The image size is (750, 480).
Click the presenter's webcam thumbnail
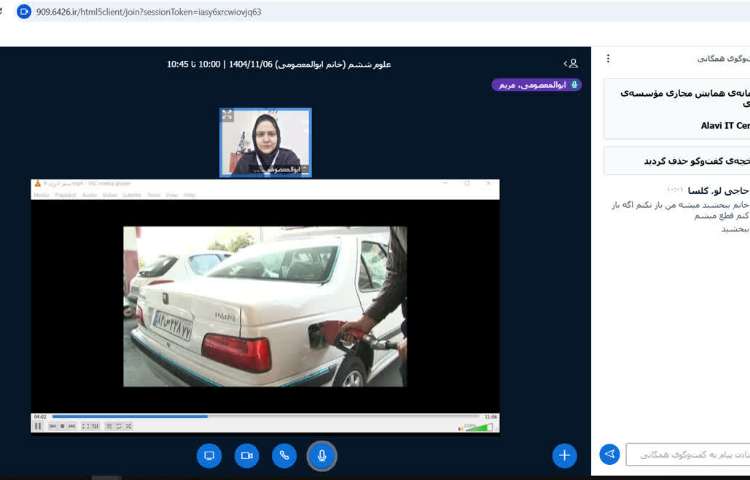tap(265, 142)
